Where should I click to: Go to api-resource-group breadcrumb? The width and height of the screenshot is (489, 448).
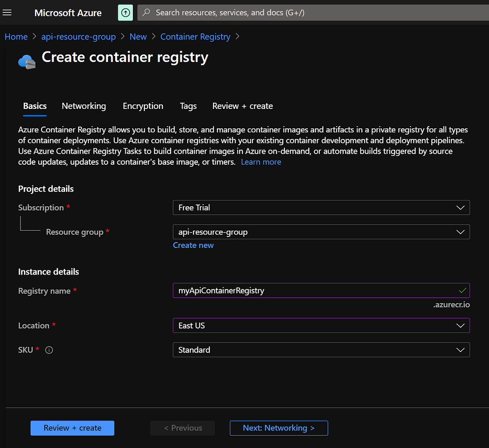coord(78,36)
